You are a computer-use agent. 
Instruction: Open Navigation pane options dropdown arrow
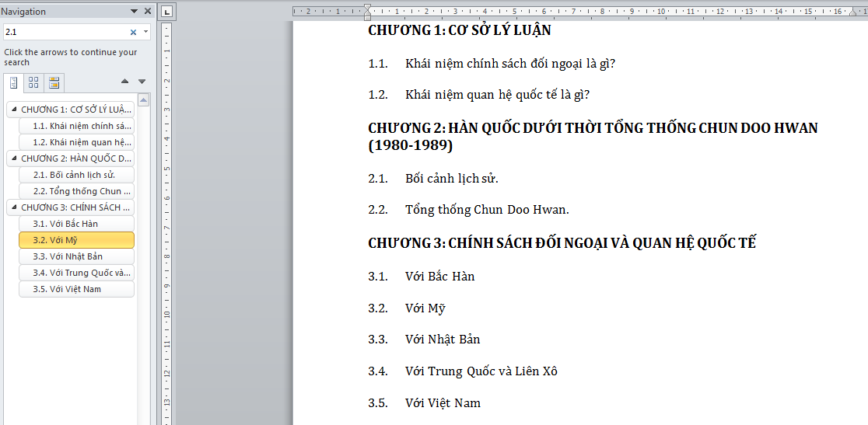pyautogui.click(x=134, y=11)
